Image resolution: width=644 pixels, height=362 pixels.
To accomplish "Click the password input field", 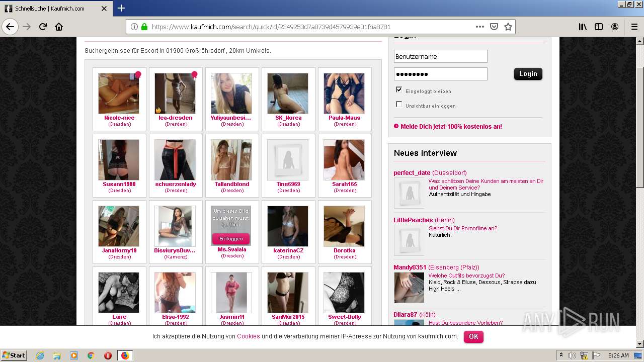I will (x=440, y=74).
